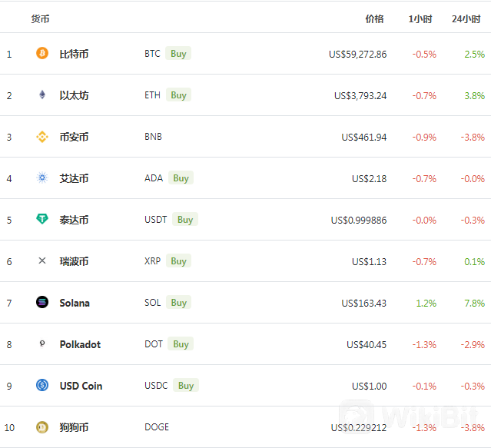Click Buy button next to ETH

pos(178,95)
